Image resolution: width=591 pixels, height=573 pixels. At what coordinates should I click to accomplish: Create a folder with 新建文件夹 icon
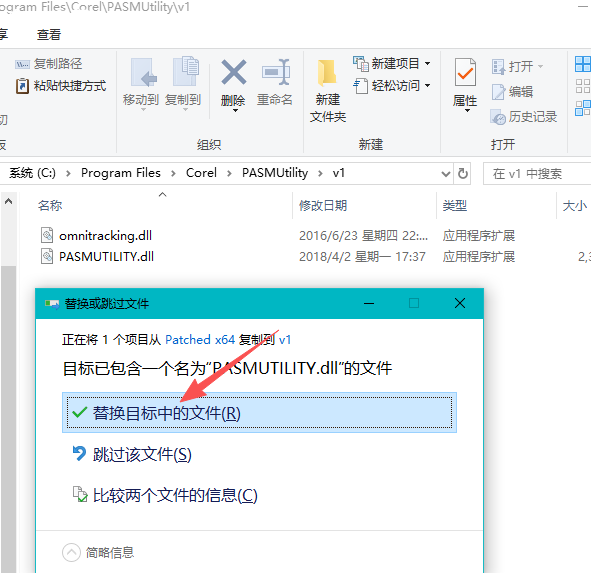tap(327, 72)
